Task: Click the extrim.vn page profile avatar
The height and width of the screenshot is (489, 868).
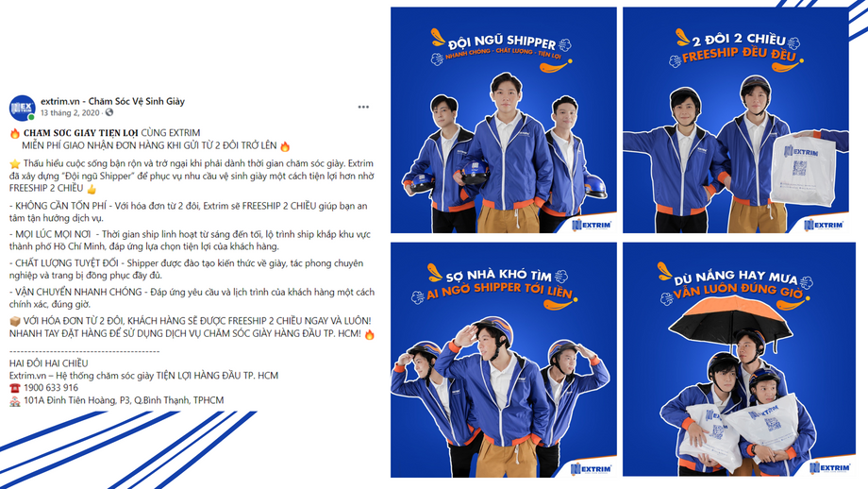Action: point(22,108)
